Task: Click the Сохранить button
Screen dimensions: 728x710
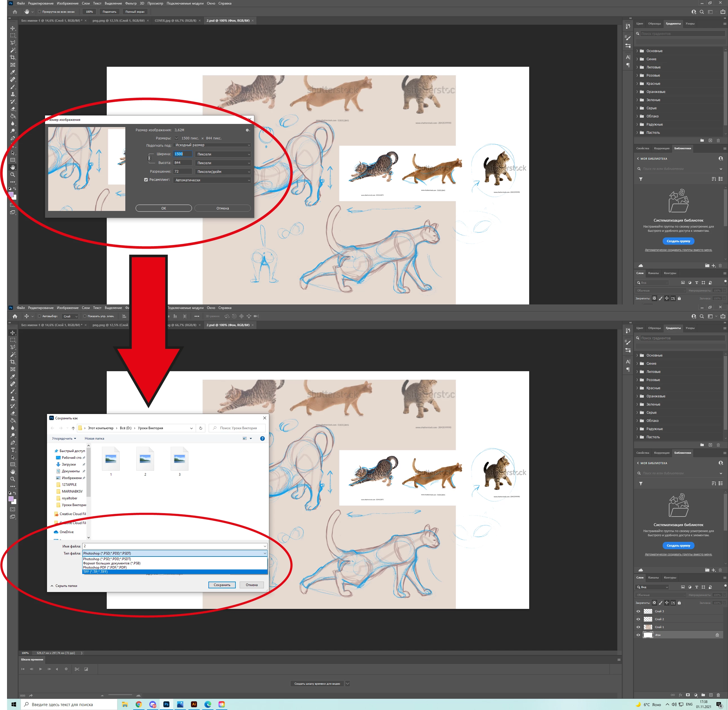Action: click(x=222, y=585)
